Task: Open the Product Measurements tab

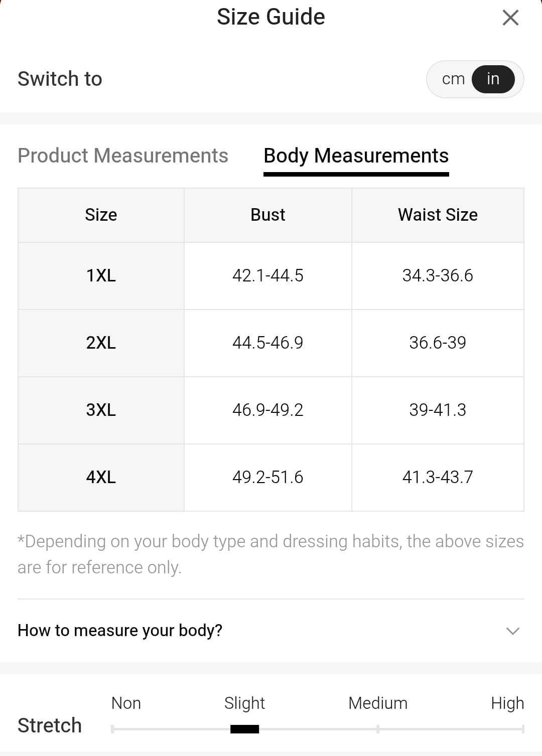Action: pyautogui.click(x=123, y=156)
